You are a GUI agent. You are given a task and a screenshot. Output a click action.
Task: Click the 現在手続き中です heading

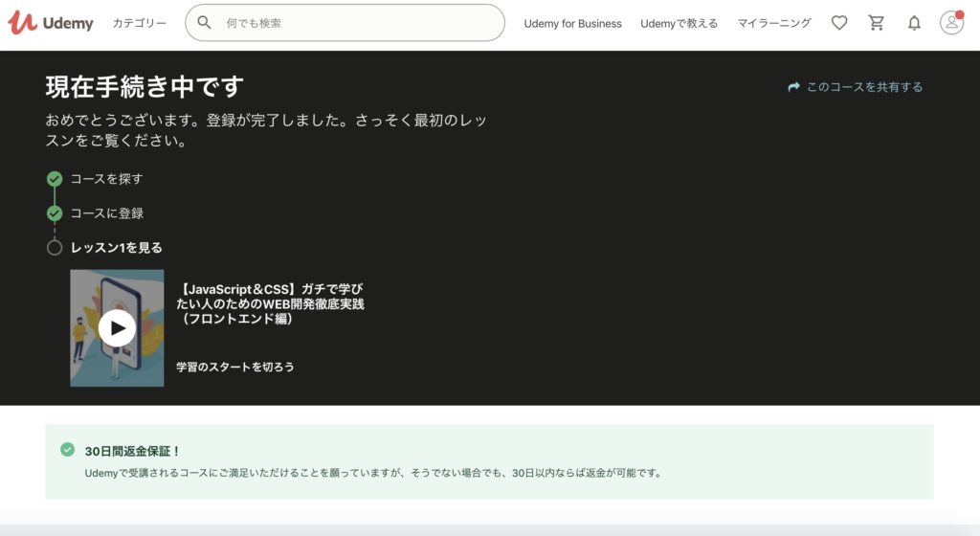145,87
